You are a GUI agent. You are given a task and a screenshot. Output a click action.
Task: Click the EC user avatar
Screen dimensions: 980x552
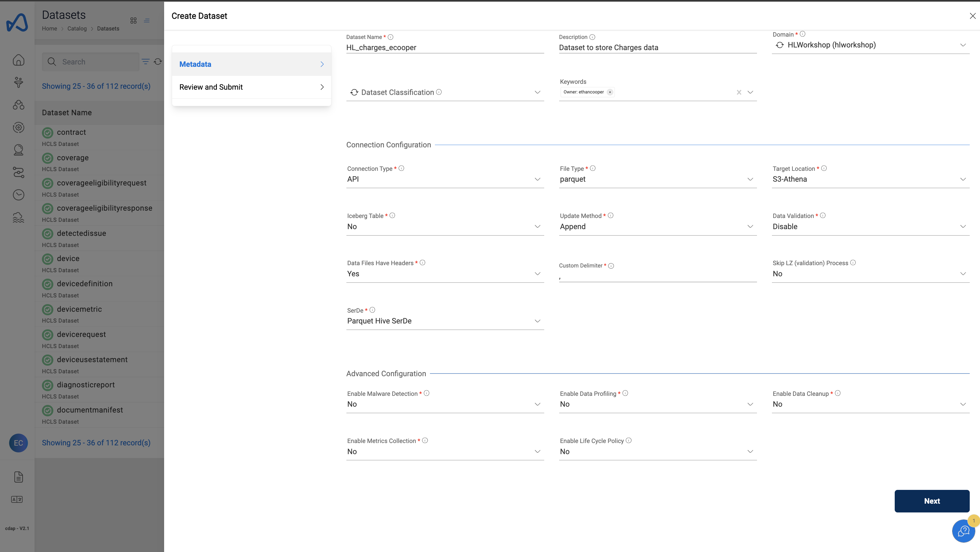(x=18, y=443)
